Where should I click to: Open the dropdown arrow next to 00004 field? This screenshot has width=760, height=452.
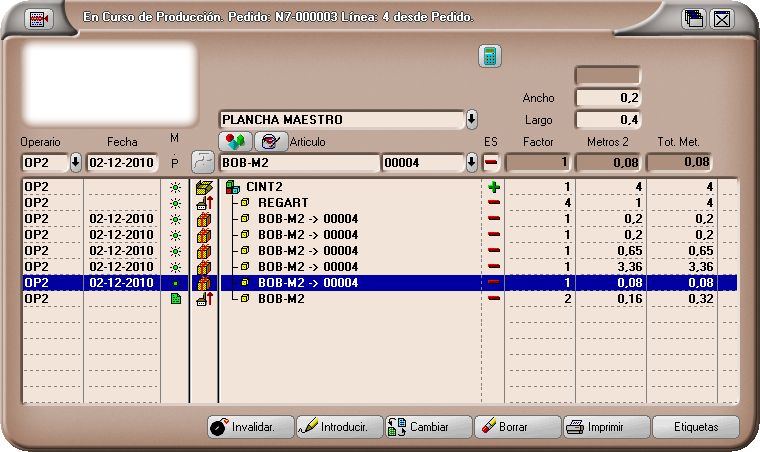pos(472,162)
